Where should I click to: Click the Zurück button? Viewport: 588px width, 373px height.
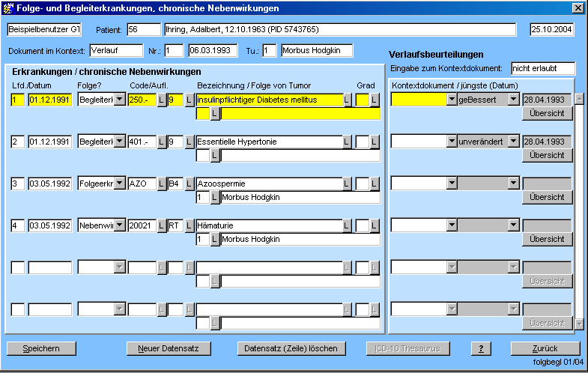[x=545, y=348]
